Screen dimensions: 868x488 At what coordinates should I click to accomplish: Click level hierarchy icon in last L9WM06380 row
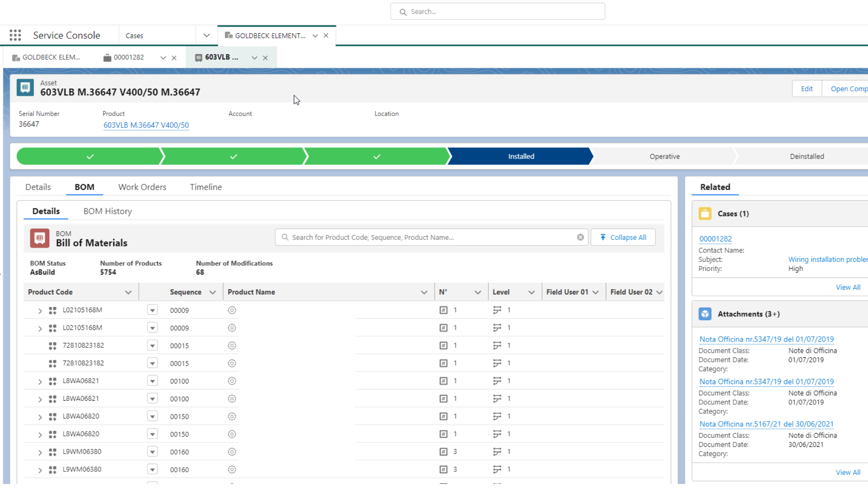click(497, 469)
